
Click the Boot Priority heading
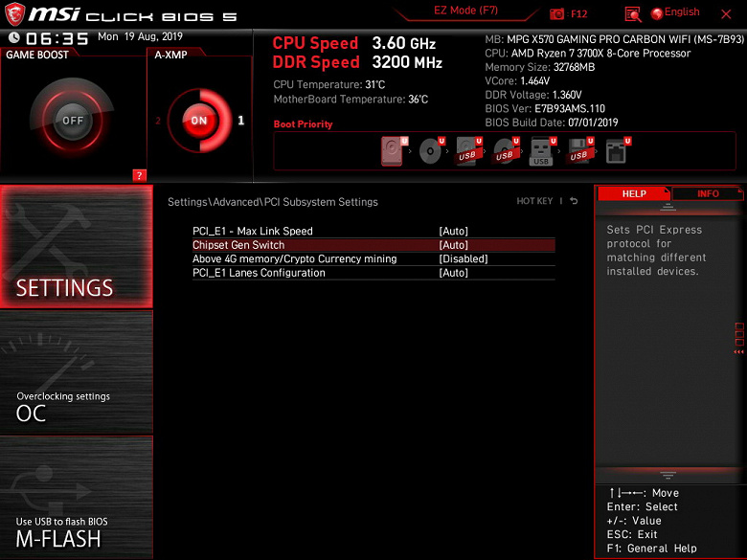coord(303,123)
